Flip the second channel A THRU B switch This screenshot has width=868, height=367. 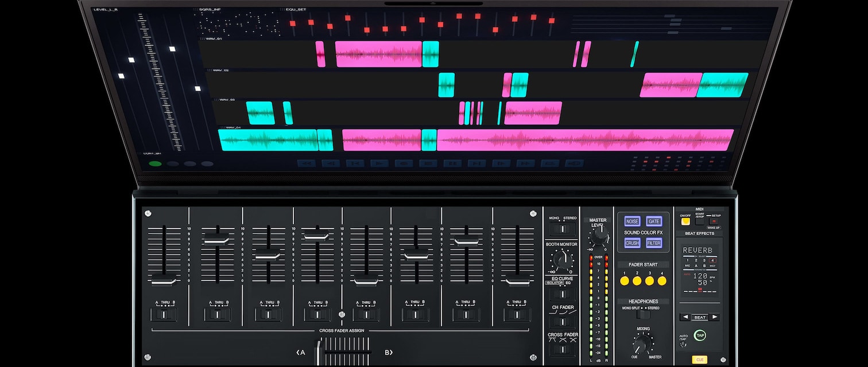(x=216, y=314)
